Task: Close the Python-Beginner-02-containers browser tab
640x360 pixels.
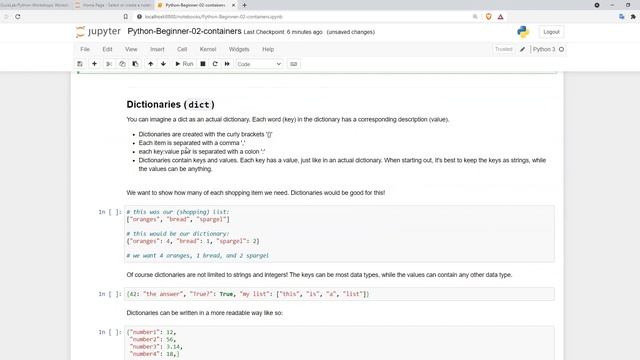Action: click(x=233, y=5)
